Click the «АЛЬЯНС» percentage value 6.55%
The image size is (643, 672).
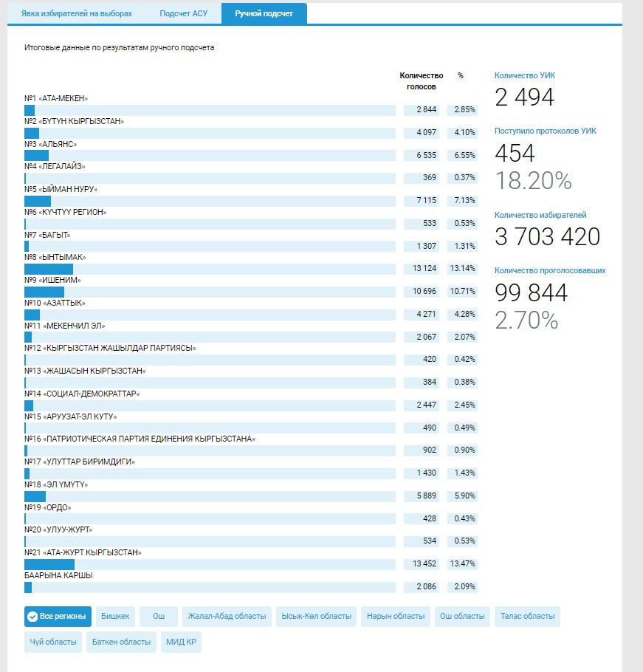pyautogui.click(x=463, y=156)
